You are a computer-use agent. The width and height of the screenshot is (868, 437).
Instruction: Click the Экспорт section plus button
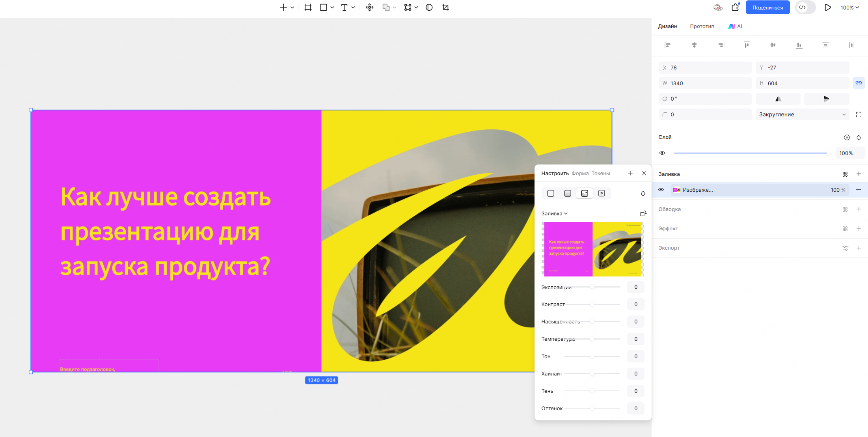(x=859, y=248)
